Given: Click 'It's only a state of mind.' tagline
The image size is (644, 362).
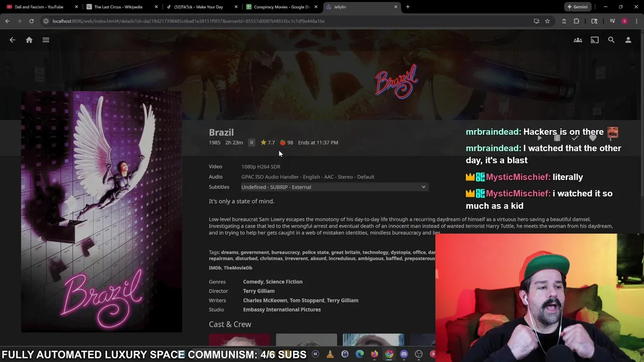Looking at the screenshot, I should click(x=242, y=201).
